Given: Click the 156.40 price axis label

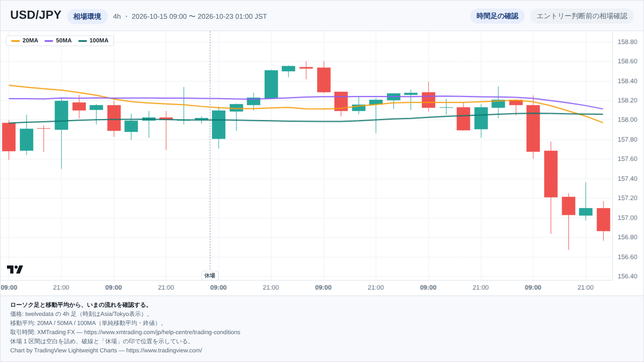Looking at the screenshot, I should click(x=627, y=276).
